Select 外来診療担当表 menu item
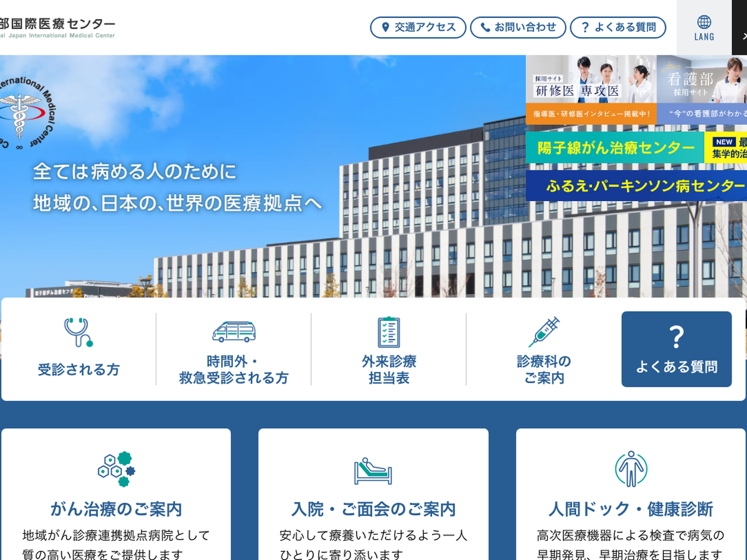The width and height of the screenshot is (747, 560). pos(389,369)
